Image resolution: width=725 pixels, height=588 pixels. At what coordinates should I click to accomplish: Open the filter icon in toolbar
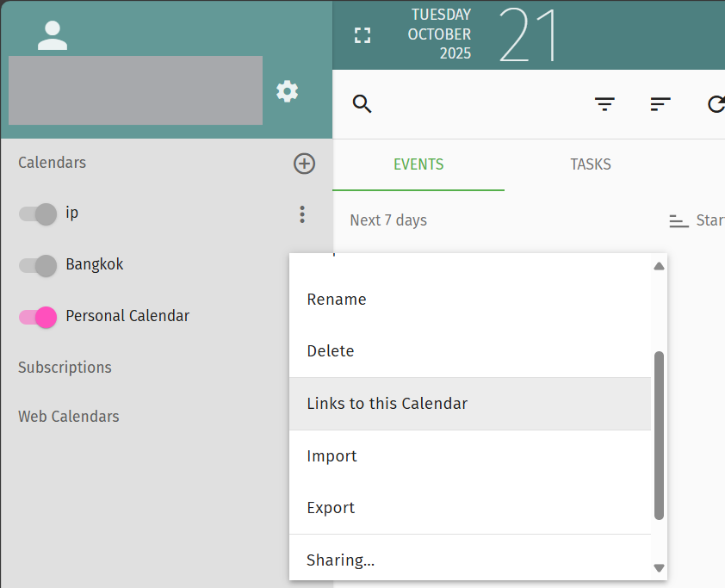(x=605, y=104)
